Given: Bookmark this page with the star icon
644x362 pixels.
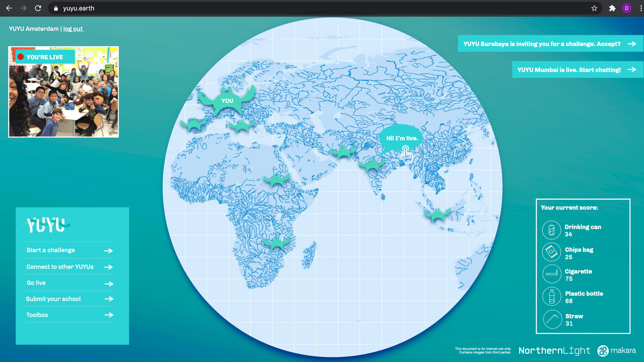Looking at the screenshot, I should click(x=594, y=8).
